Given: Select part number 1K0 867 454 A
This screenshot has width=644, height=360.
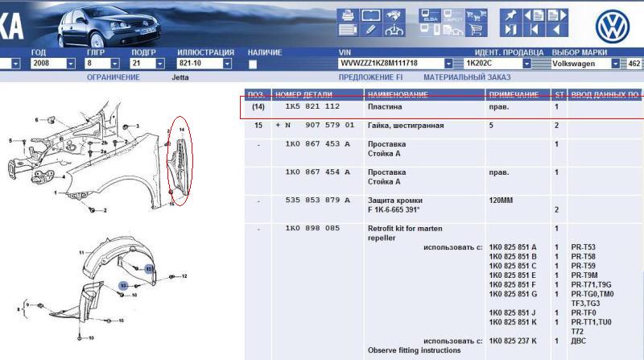Looking at the screenshot, I should pyautogui.click(x=318, y=172).
